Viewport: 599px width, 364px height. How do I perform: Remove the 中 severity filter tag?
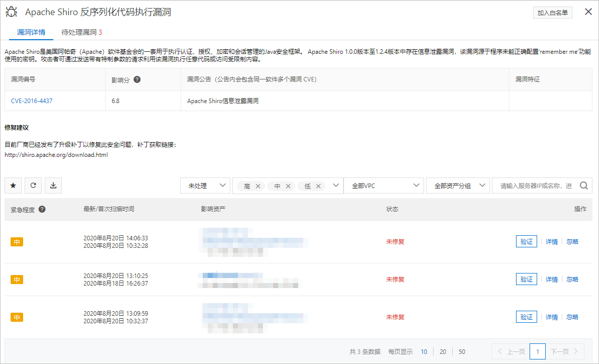click(x=288, y=186)
